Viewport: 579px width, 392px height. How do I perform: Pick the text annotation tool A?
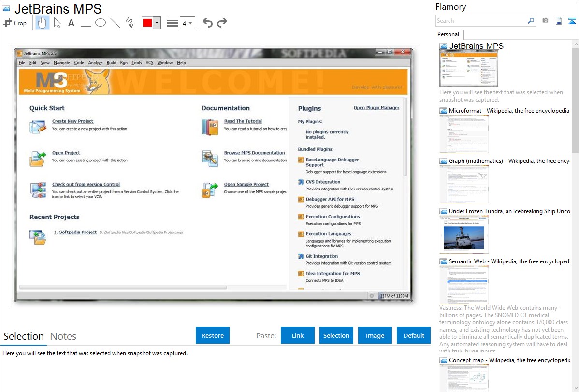(71, 23)
